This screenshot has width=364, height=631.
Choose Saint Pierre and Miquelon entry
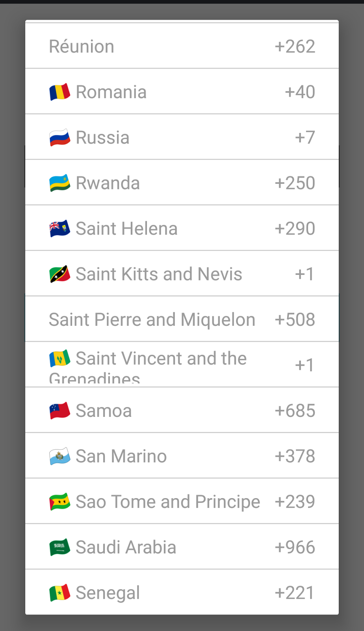coord(152,320)
